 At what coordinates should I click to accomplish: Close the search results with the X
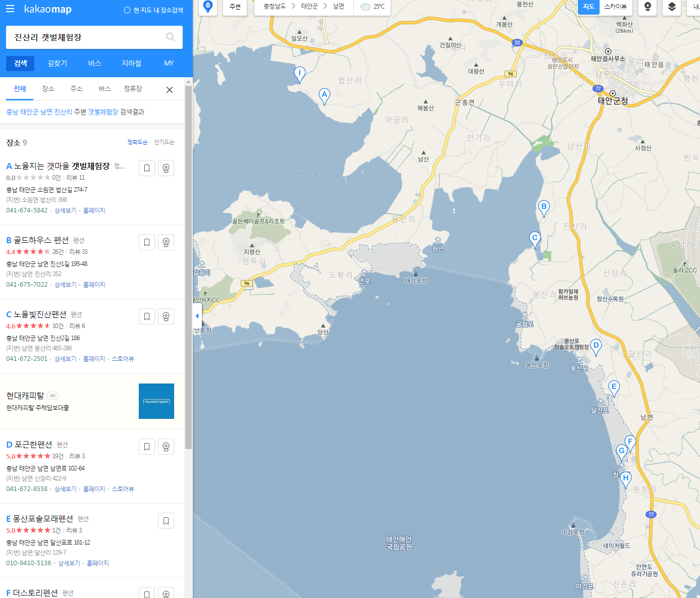170,90
